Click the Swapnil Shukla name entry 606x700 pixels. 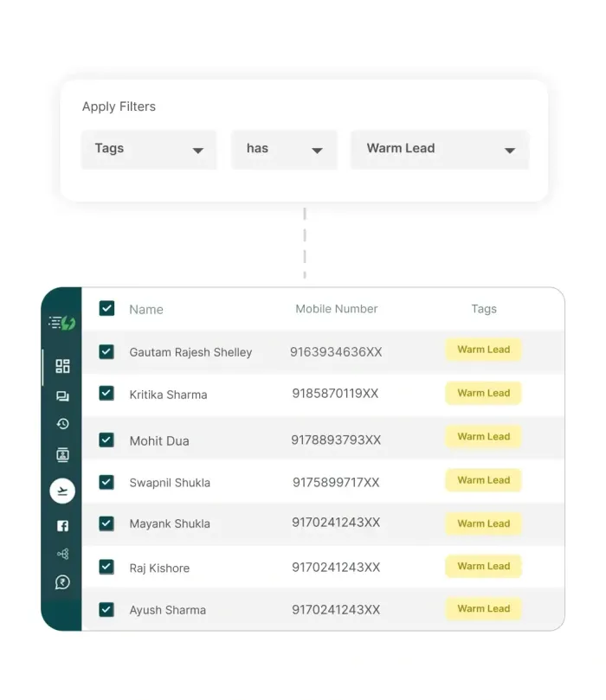click(170, 483)
